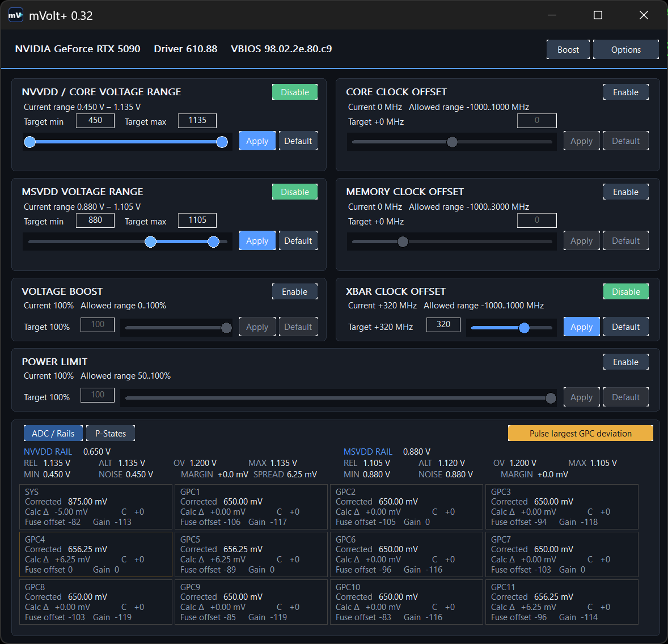668x644 pixels.
Task: Open the Options panel
Action: (x=625, y=49)
